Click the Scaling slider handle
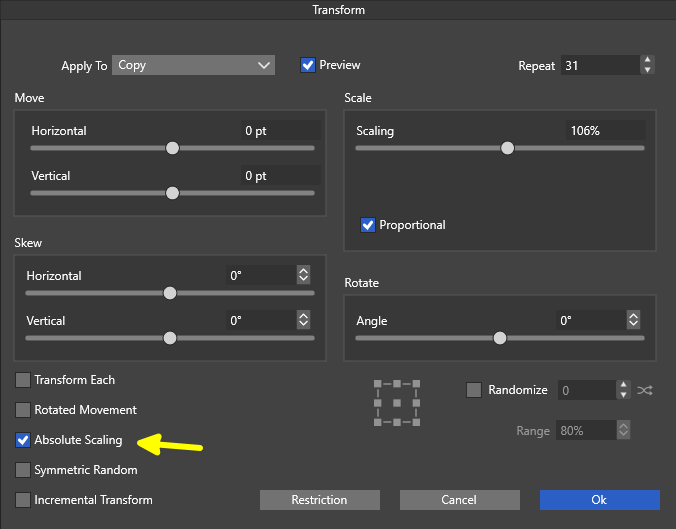 click(507, 148)
